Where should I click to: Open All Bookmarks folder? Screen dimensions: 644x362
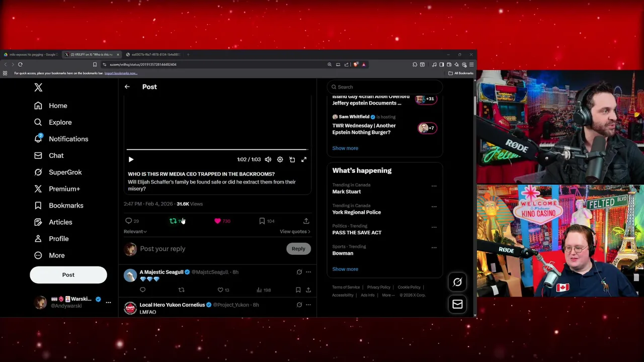click(461, 73)
